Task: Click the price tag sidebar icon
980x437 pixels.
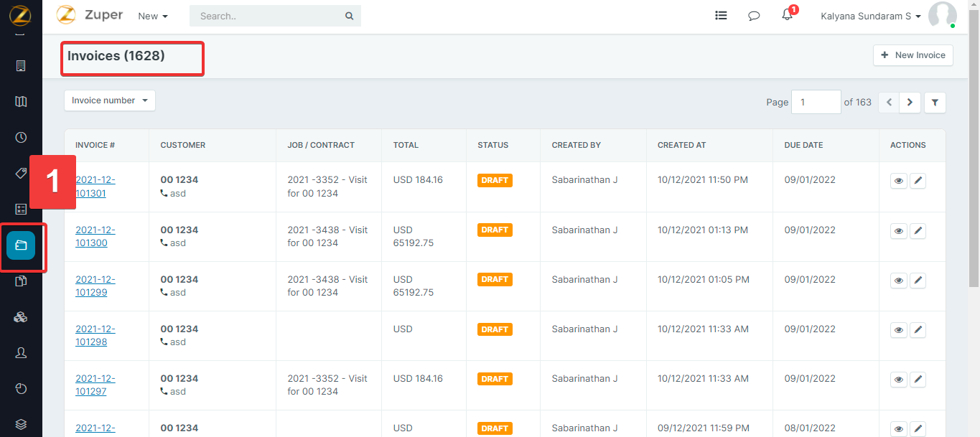Action: (x=21, y=173)
